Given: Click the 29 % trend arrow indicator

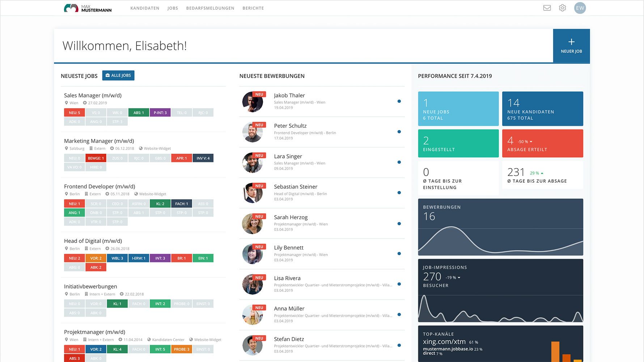Looking at the screenshot, I should 542,173.
